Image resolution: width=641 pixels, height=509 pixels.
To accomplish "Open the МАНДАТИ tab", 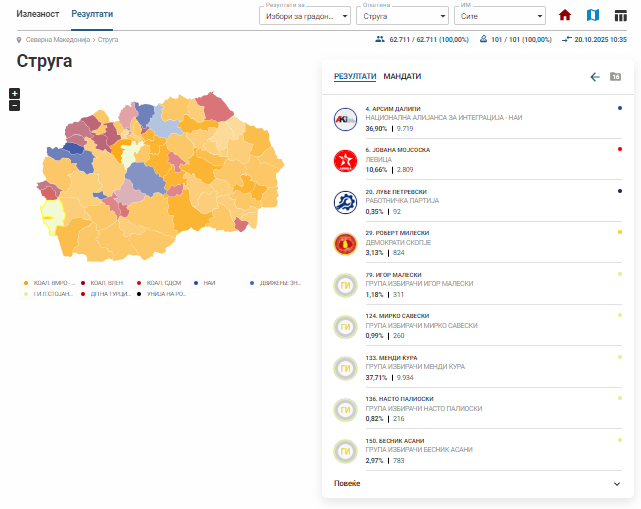I will coord(402,77).
